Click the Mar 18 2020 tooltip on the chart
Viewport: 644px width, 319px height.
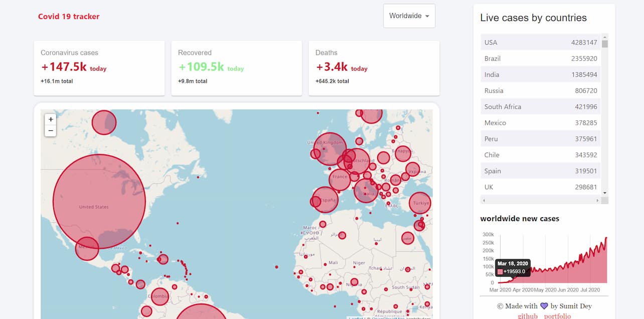(x=512, y=267)
